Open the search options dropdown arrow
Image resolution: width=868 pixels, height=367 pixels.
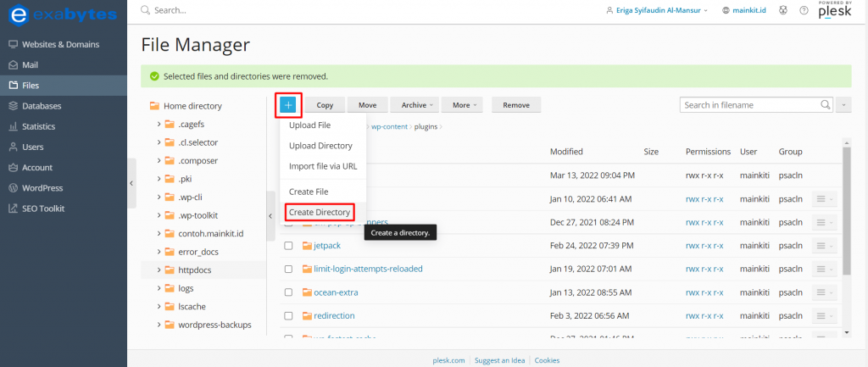[843, 104]
